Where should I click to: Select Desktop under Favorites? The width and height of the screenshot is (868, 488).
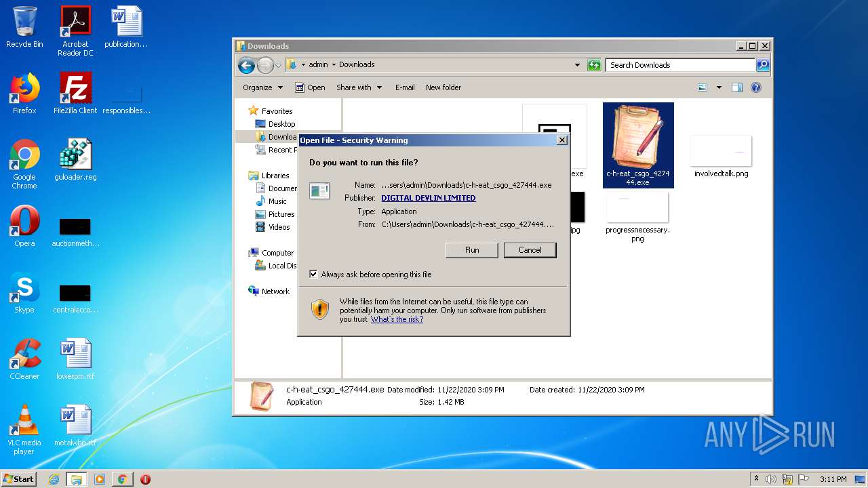pos(275,124)
